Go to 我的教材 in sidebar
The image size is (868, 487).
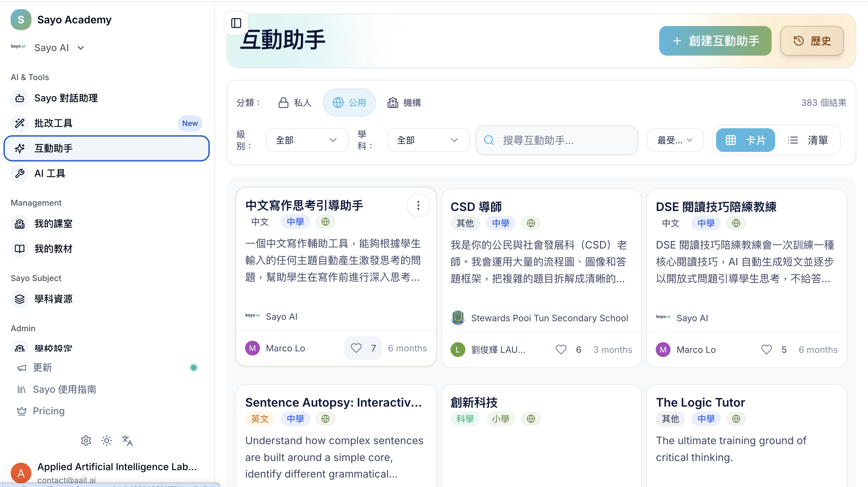106,249
